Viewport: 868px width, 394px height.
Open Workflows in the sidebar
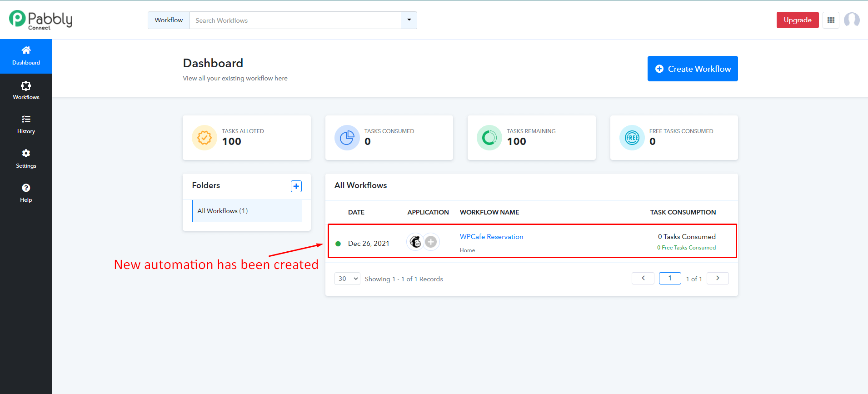[x=26, y=90]
